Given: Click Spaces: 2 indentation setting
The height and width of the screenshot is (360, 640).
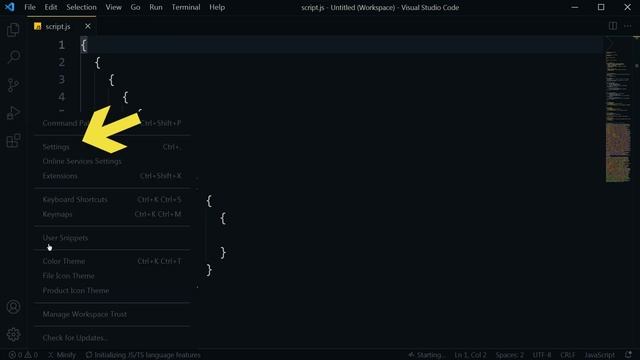Looking at the screenshot, I should tap(509, 355).
